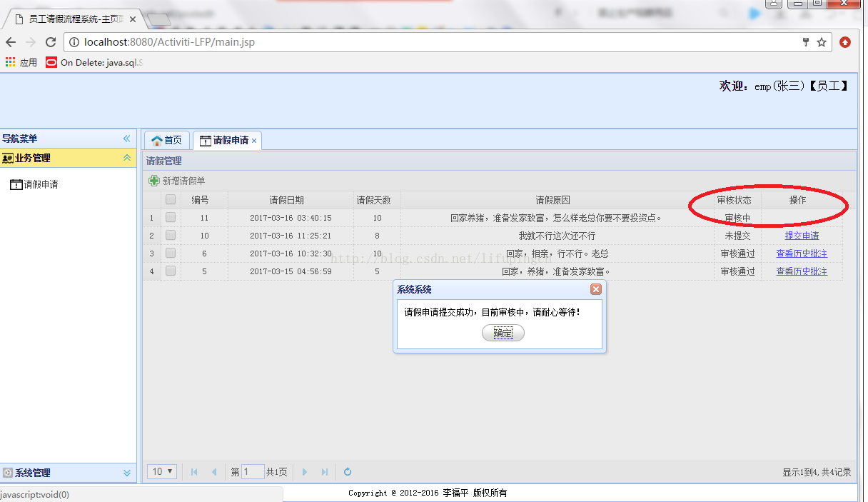The image size is (868, 502).
Task: Click the 提交申请 link for record 10
Action: 802,235
